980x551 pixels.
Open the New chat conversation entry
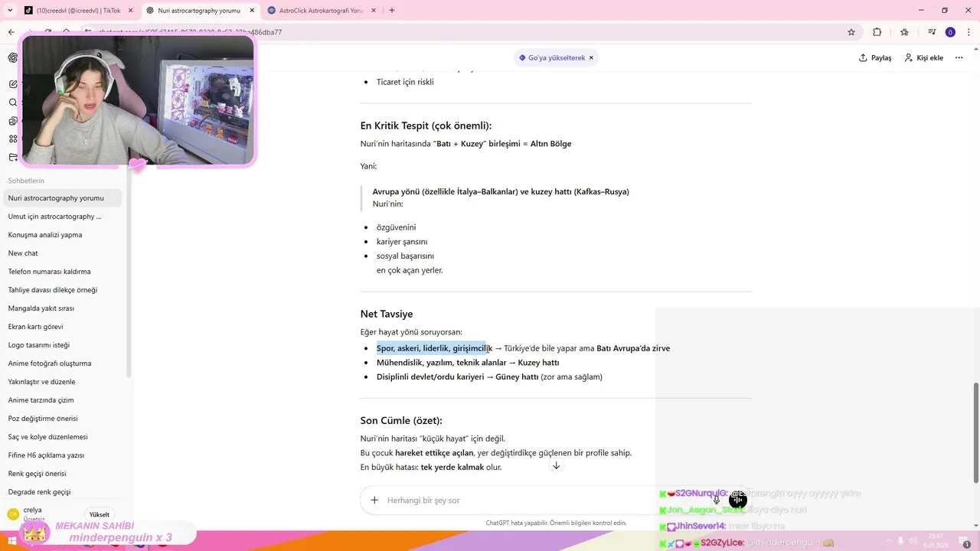(x=62, y=253)
